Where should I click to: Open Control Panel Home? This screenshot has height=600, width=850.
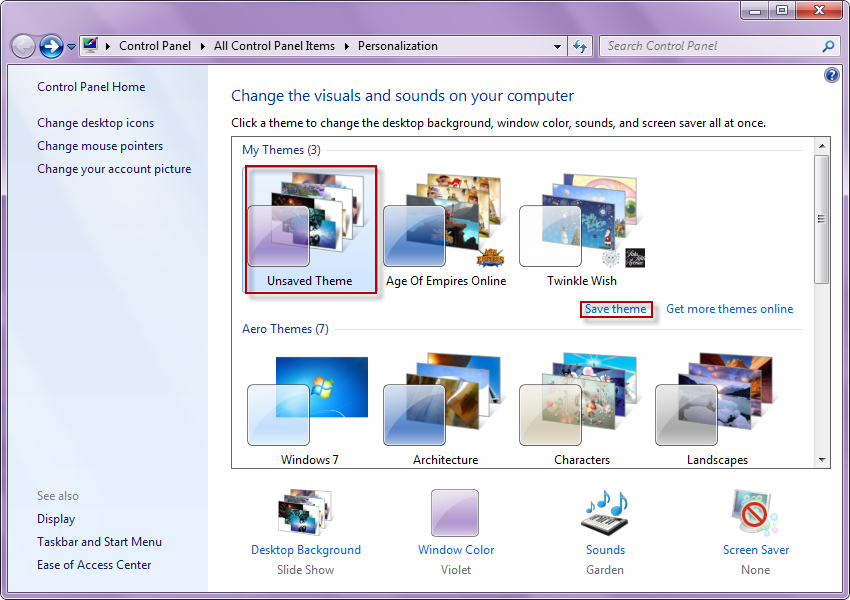point(91,87)
